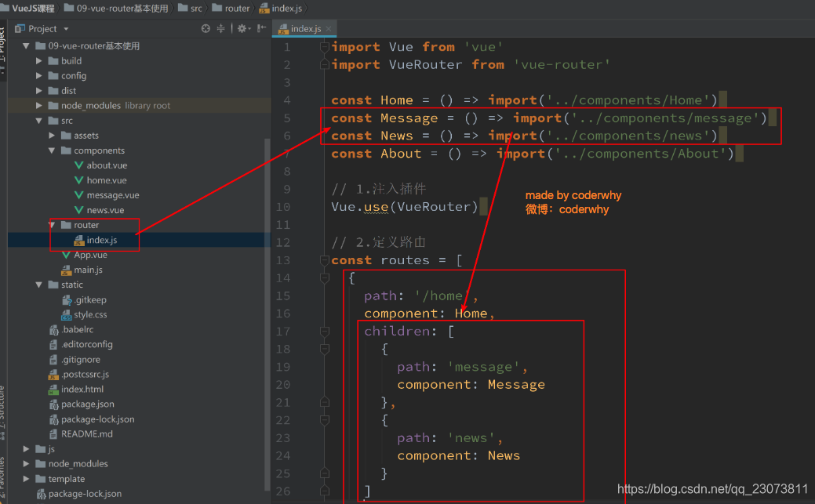The width and height of the screenshot is (815, 504).
Task: Open home.vue file
Action: tap(107, 180)
